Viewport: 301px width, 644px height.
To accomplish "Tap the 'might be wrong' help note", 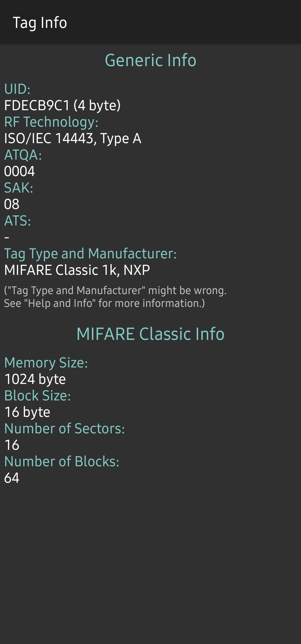I will (x=115, y=297).
